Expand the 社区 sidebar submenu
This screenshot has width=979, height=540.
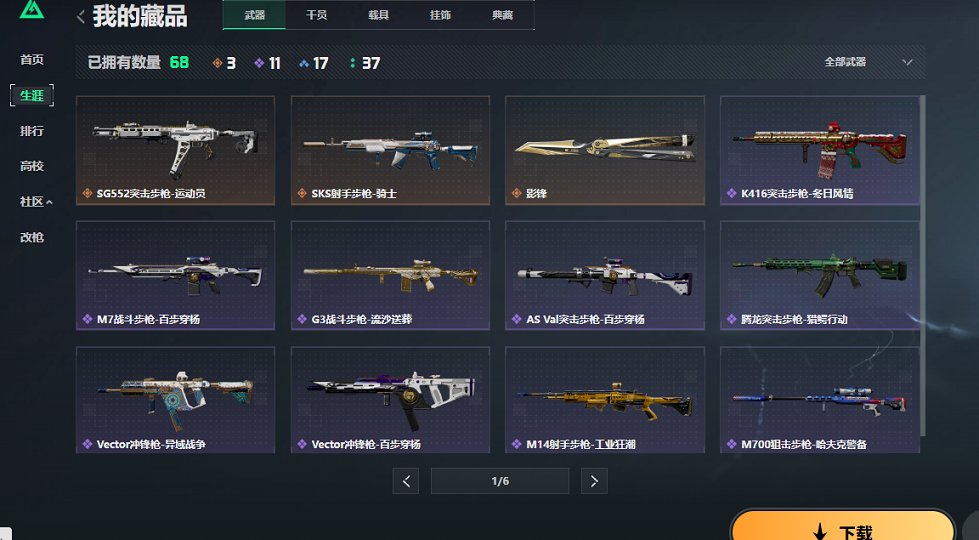[x=36, y=202]
